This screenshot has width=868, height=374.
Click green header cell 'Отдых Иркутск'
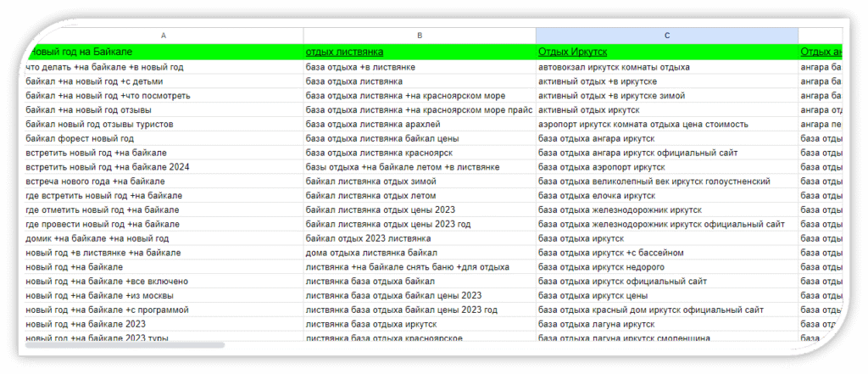tap(666, 52)
